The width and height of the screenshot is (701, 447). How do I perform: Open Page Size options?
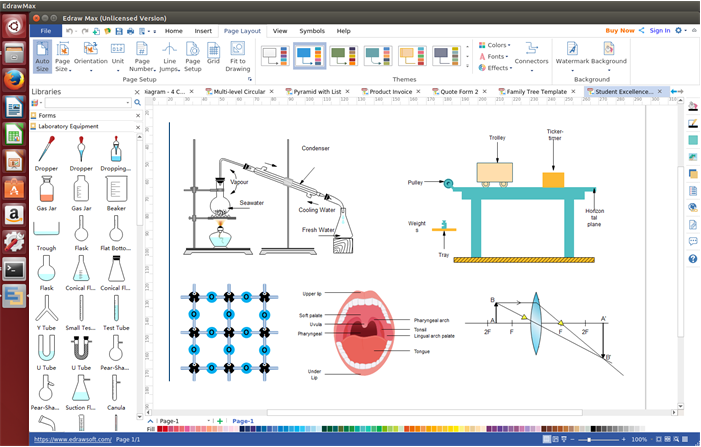click(63, 56)
